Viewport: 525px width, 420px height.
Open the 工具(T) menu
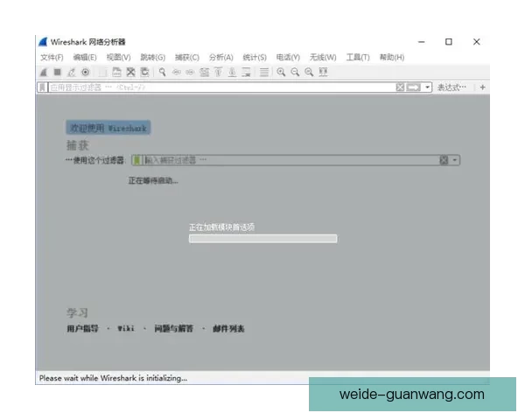pyautogui.click(x=358, y=58)
